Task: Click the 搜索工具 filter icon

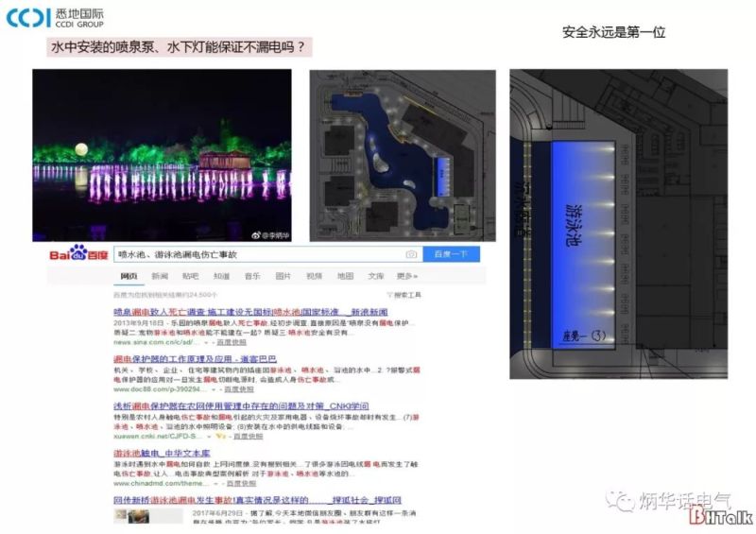Action: point(389,295)
